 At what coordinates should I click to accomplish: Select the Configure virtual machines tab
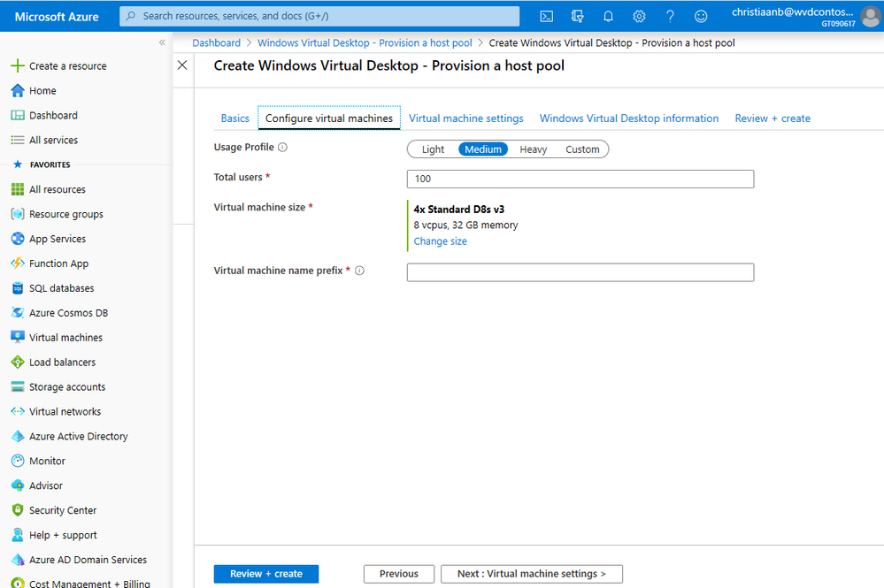click(x=329, y=118)
